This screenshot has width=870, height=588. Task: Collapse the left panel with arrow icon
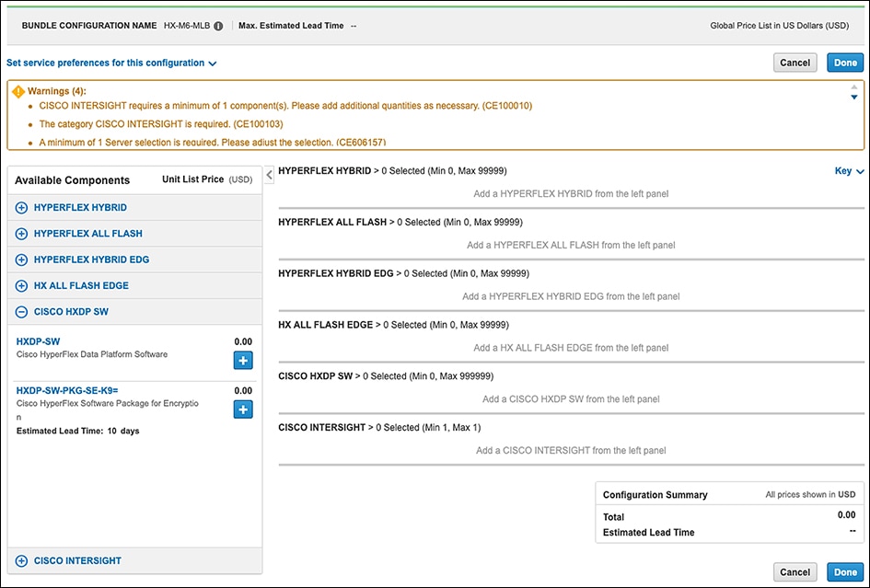269,175
